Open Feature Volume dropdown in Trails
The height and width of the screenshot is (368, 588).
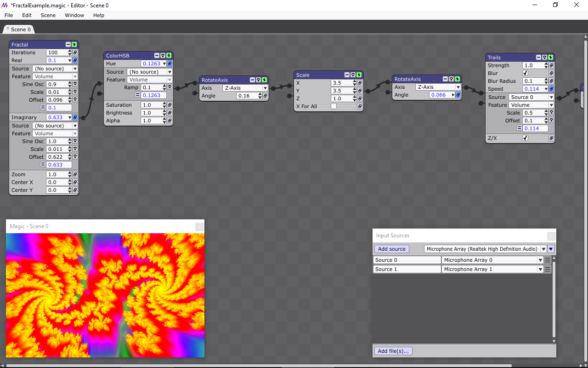(x=531, y=105)
